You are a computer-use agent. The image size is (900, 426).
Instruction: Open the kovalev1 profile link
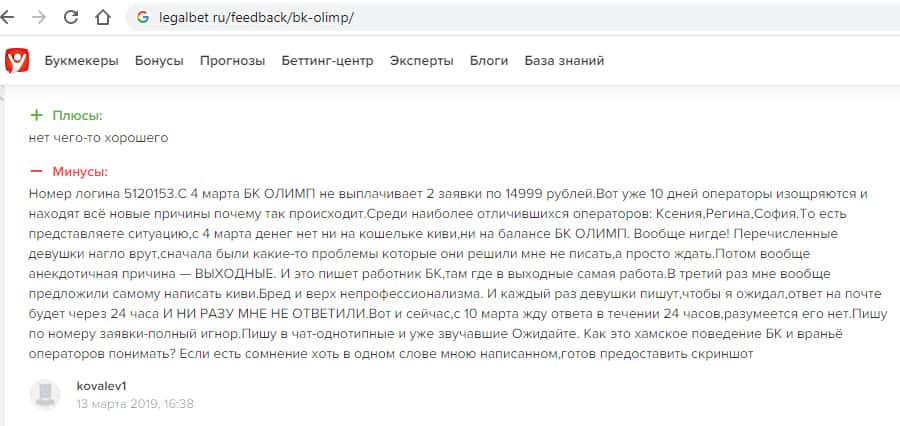coord(101,386)
